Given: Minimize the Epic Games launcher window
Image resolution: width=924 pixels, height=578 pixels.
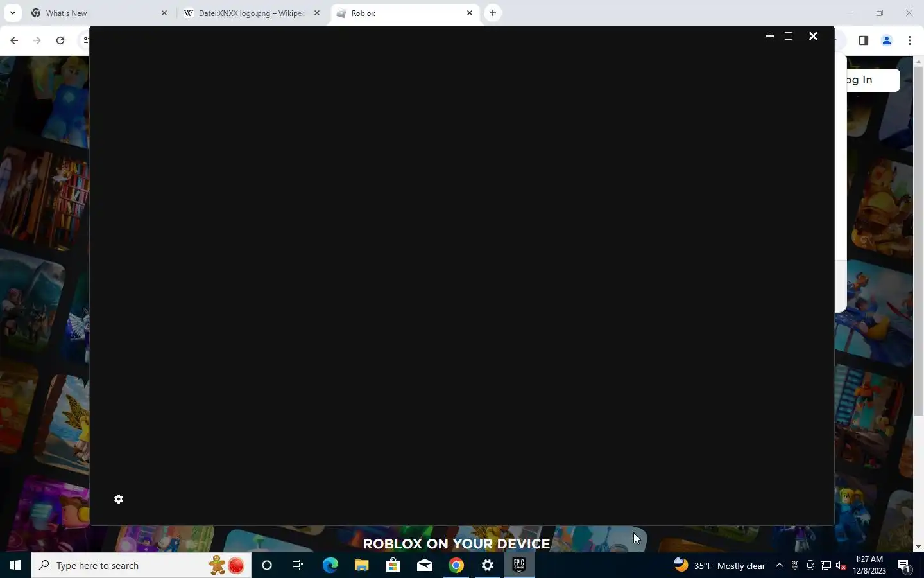Looking at the screenshot, I should [770, 36].
